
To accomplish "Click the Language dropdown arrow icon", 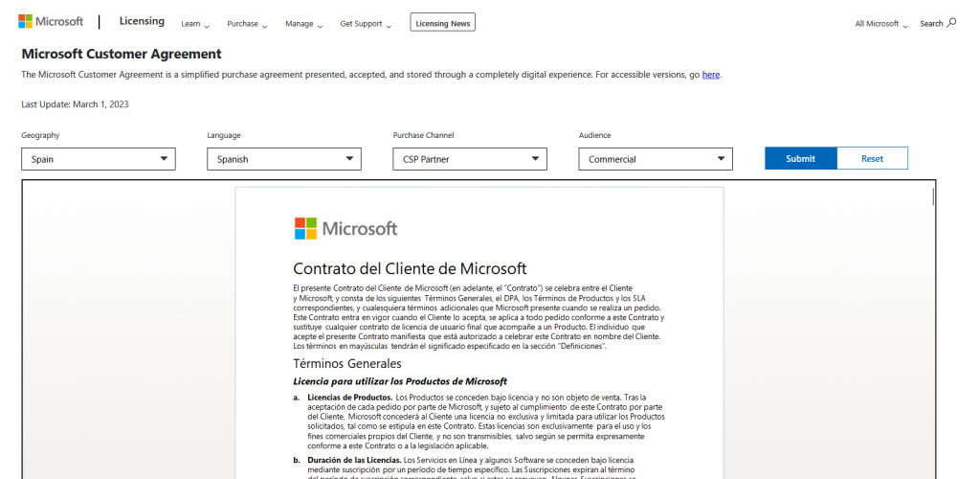I will 349,159.
